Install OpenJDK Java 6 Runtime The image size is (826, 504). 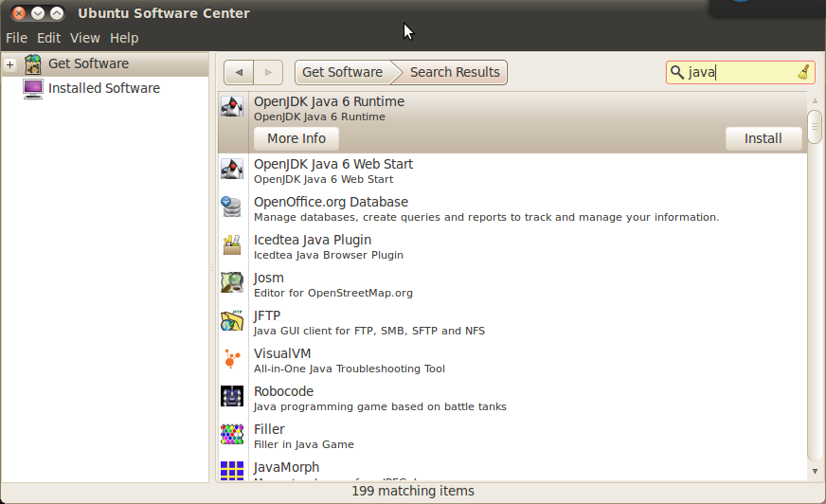763,138
